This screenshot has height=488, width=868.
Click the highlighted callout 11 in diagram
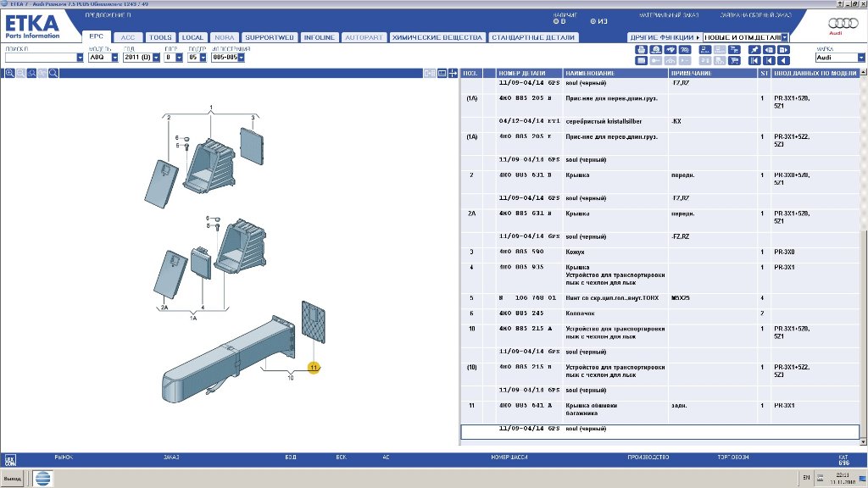314,368
